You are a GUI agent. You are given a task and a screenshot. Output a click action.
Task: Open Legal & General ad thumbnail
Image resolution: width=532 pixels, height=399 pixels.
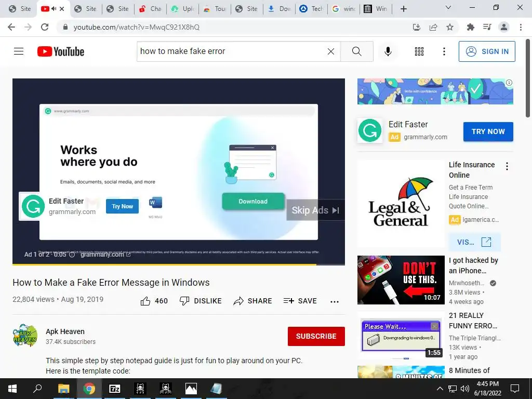pos(401,204)
